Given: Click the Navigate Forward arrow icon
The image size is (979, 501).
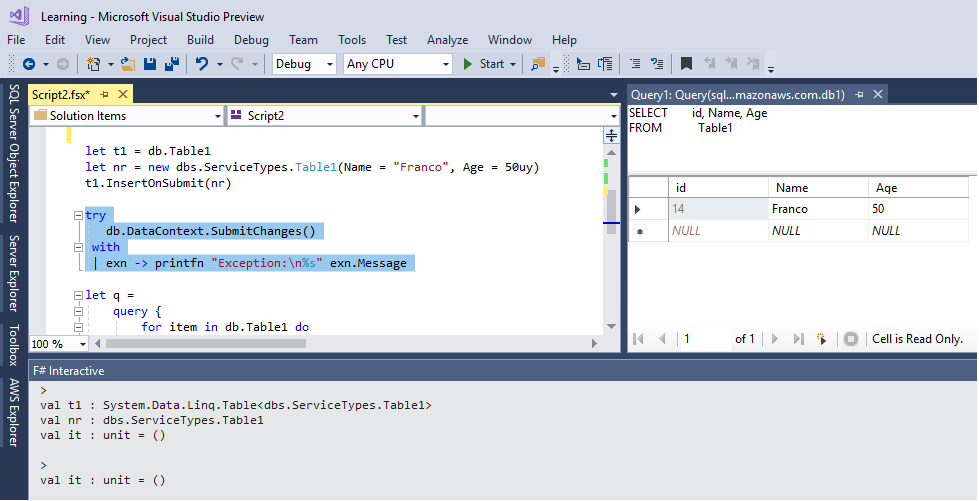Looking at the screenshot, I should (x=63, y=64).
